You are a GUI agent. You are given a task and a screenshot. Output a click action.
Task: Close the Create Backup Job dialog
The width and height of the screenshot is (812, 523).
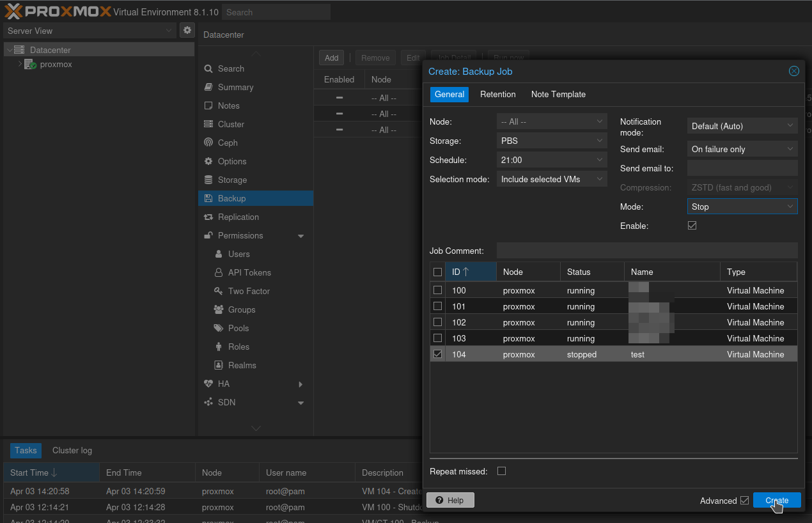coord(794,71)
